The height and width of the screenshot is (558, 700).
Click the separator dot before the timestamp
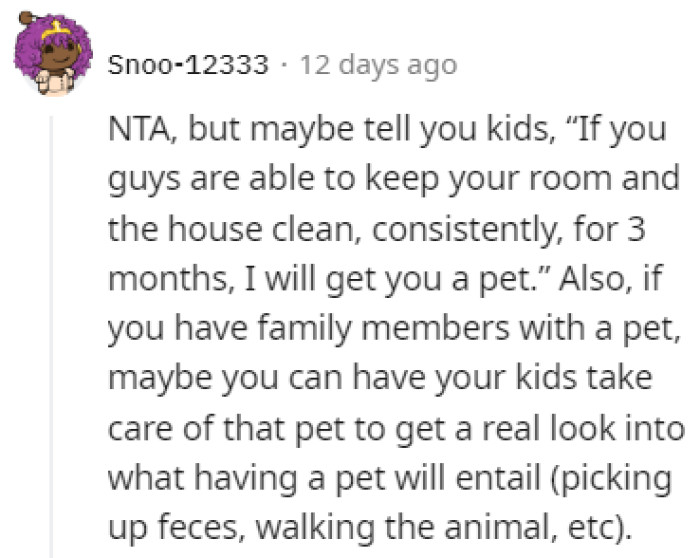283,66
